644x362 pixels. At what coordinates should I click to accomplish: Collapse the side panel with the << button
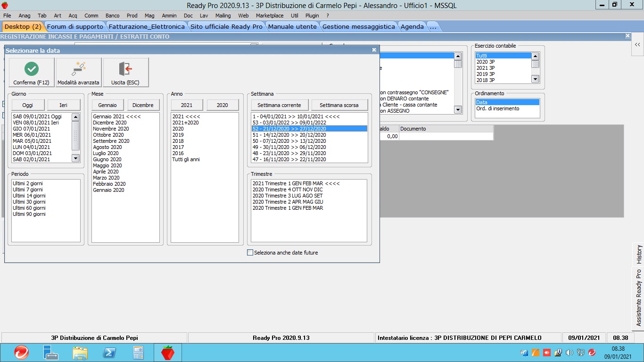(x=637, y=44)
